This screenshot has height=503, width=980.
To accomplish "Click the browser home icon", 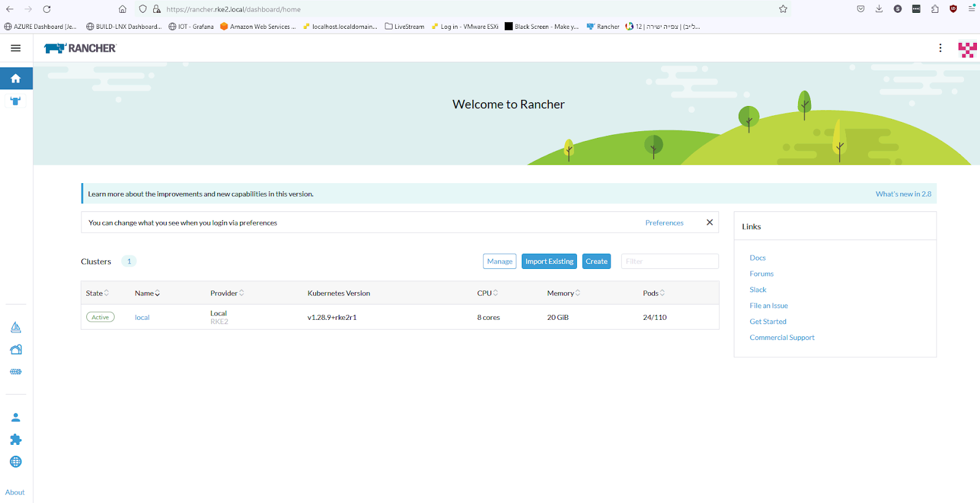I will coord(123,9).
